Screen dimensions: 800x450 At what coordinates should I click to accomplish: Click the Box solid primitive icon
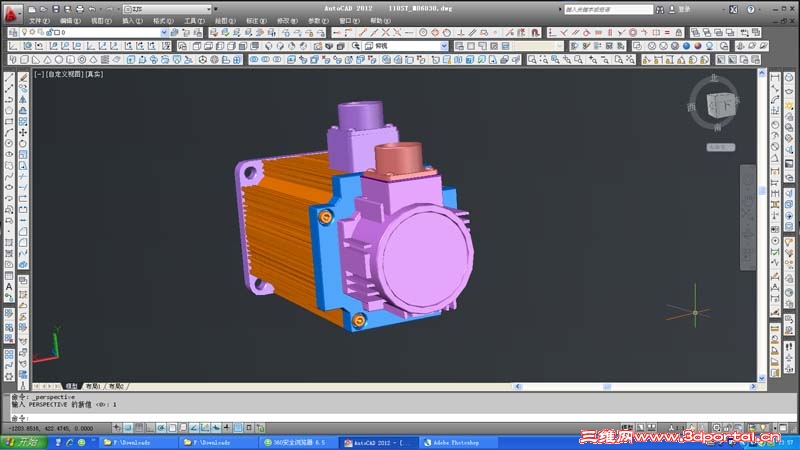24,60
